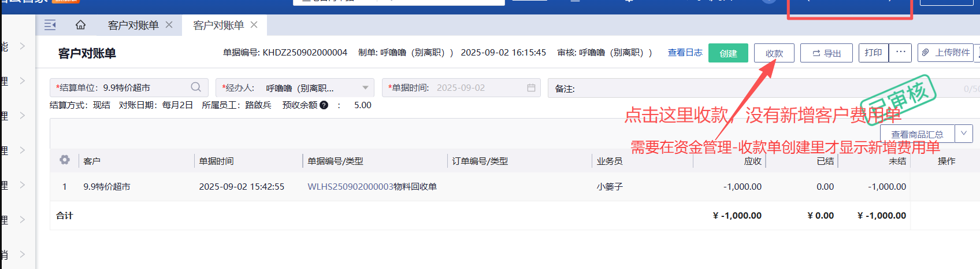This screenshot has height=269, width=980.
Task: Click the 预收余额 help question mark icon
Action: [324, 105]
